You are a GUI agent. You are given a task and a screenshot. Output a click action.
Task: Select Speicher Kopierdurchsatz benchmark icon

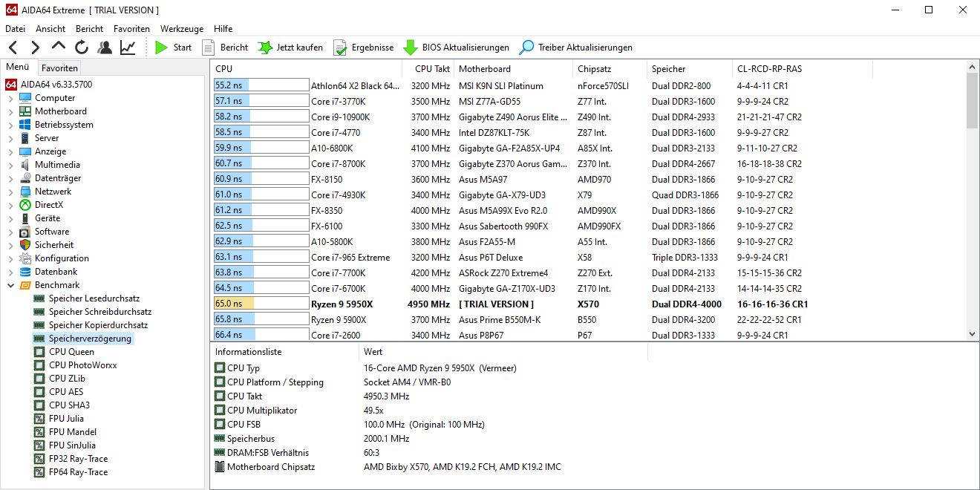point(39,325)
